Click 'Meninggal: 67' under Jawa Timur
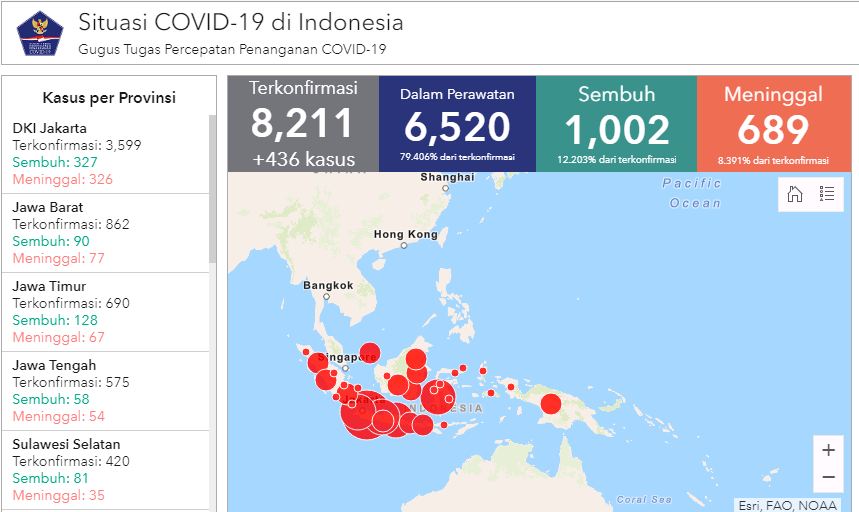The image size is (859, 512). pos(59,337)
